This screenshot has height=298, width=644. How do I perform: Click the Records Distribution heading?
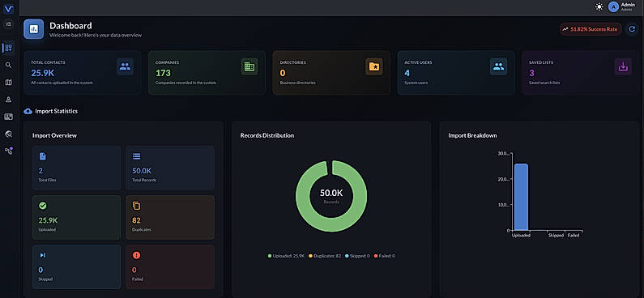[x=267, y=135]
